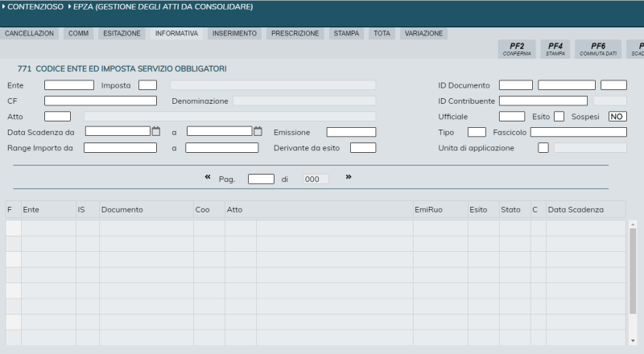Select the INFORMATIVA tab
This screenshot has height=354, width=644.
176,34
